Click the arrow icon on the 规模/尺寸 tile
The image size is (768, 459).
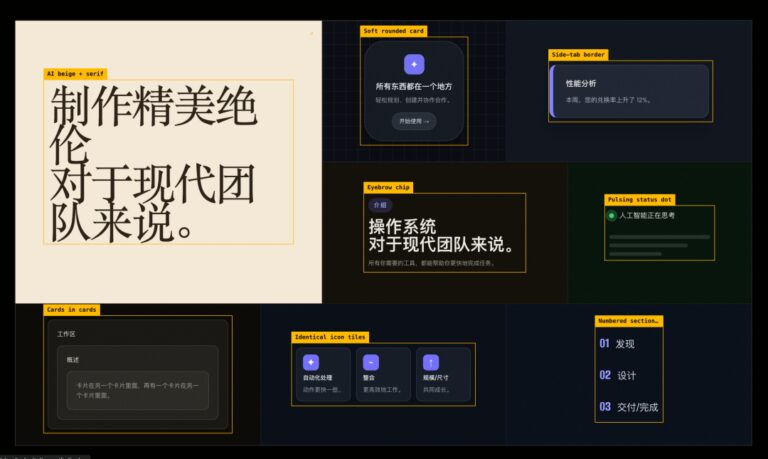(431, 362)
